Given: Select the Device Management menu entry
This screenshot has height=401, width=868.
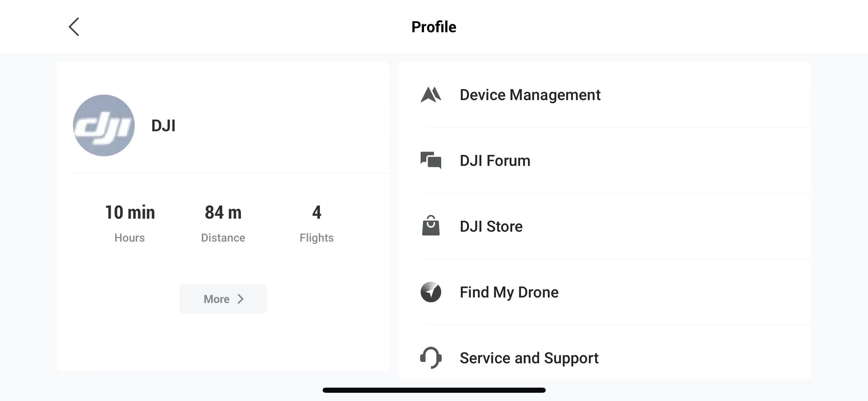Looking at the screenshot, I should coord(530,95).
